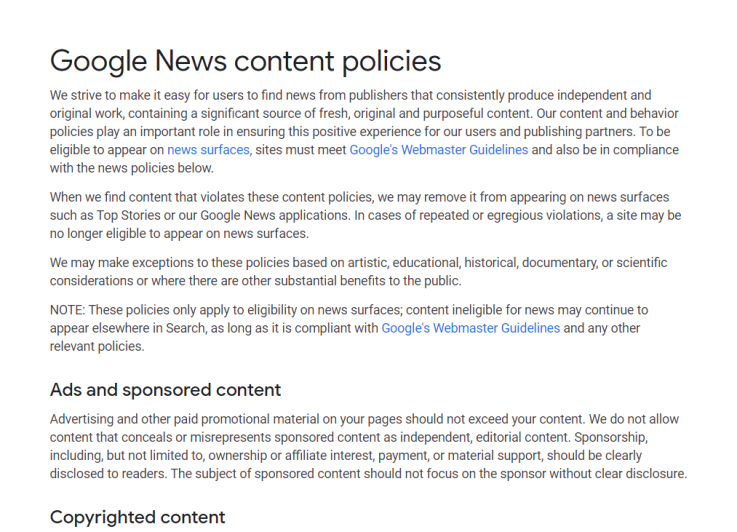Viewport: 737px width, 532px height.
Task: Click the paragraph starting 'Advertising and other paid'
Action: pyautogui.click(x=368, y=446)
